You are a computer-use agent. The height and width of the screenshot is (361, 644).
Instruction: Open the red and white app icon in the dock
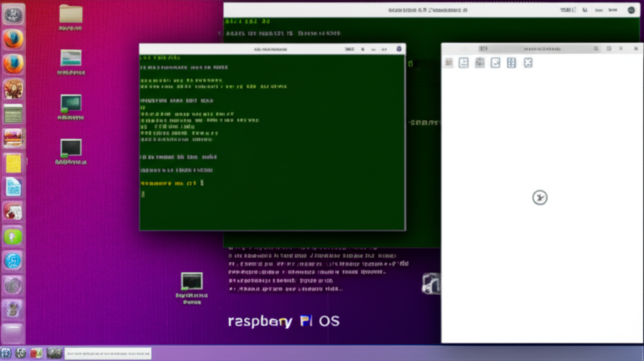(13, 212)
